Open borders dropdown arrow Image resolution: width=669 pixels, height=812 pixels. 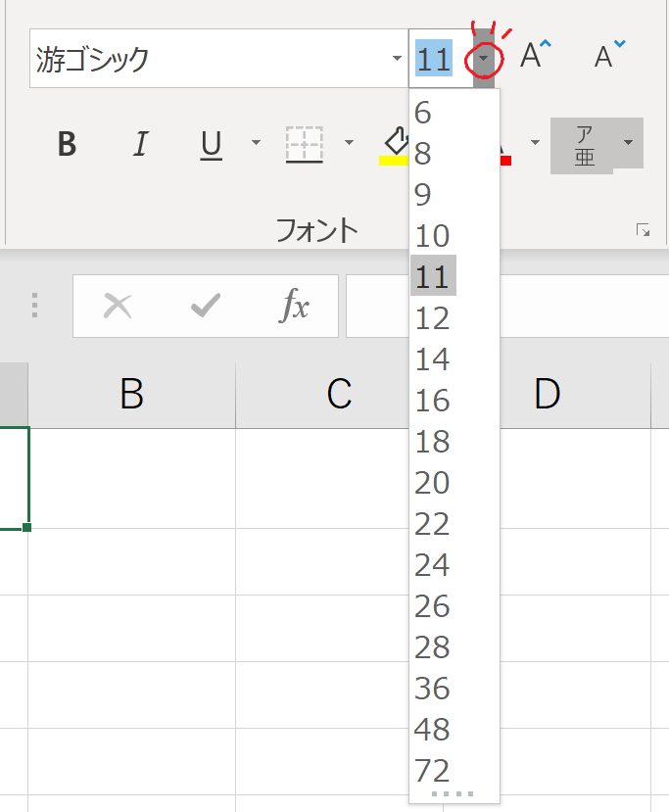coord(349,142)
